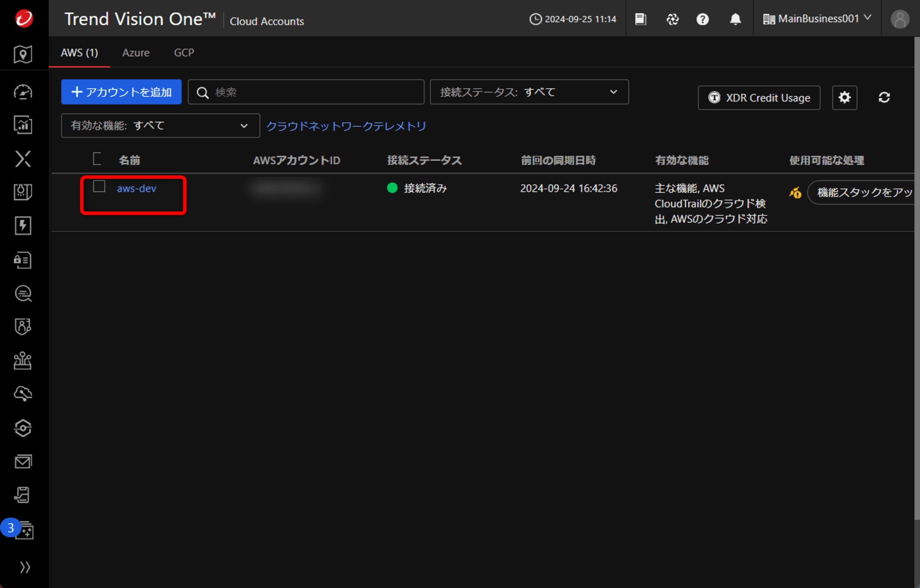Open the notifications bell icon
The width and height of the screenshot is (920, 588).
(x=735, y=19)
